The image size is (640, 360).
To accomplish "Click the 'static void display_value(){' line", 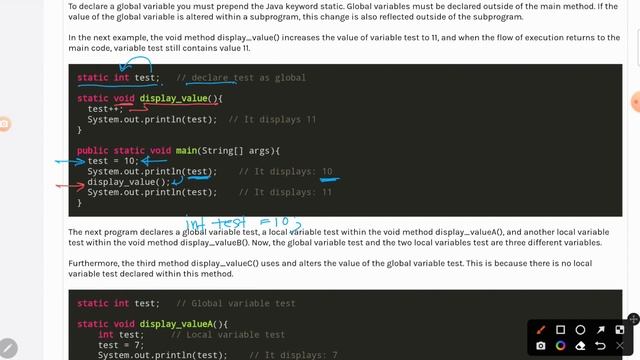I will pos(150,98).
